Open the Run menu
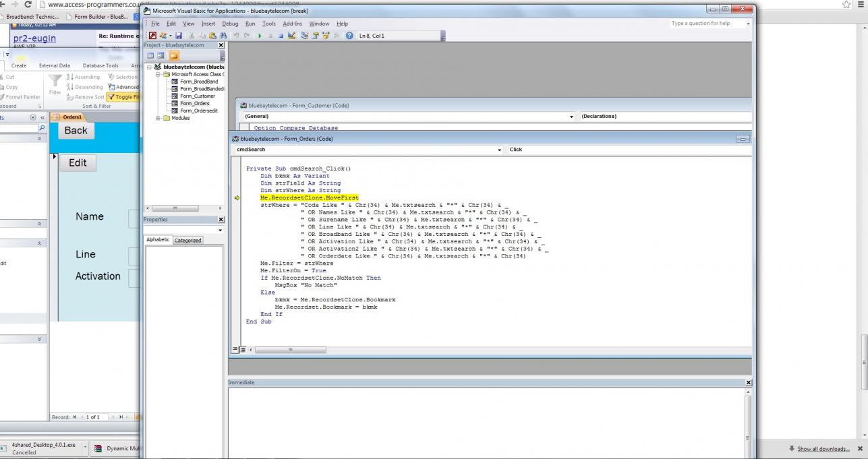 250,24
